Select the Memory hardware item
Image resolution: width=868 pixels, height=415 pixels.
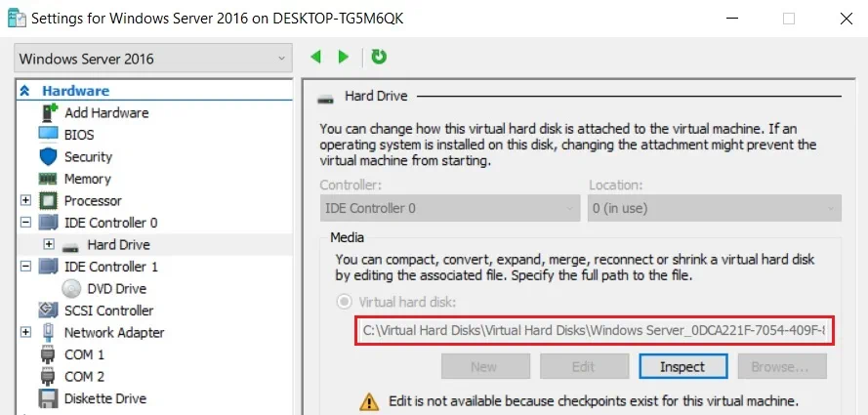[87, 179]
